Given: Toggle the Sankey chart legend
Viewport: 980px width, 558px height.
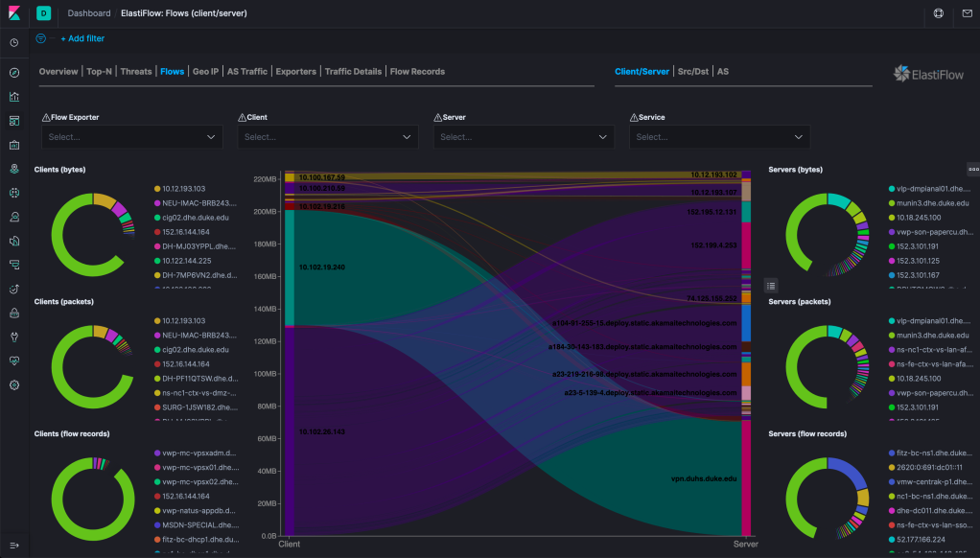Looking at the screenshot, I should pyautogui.click(x=771, y=286).
